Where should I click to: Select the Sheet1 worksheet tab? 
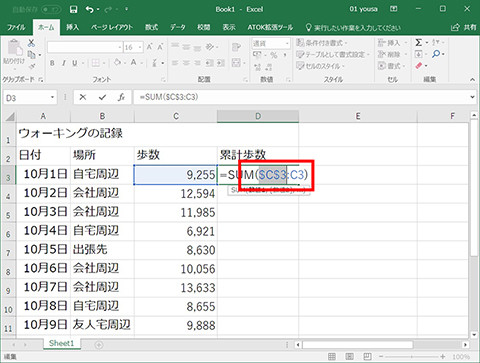61,343
